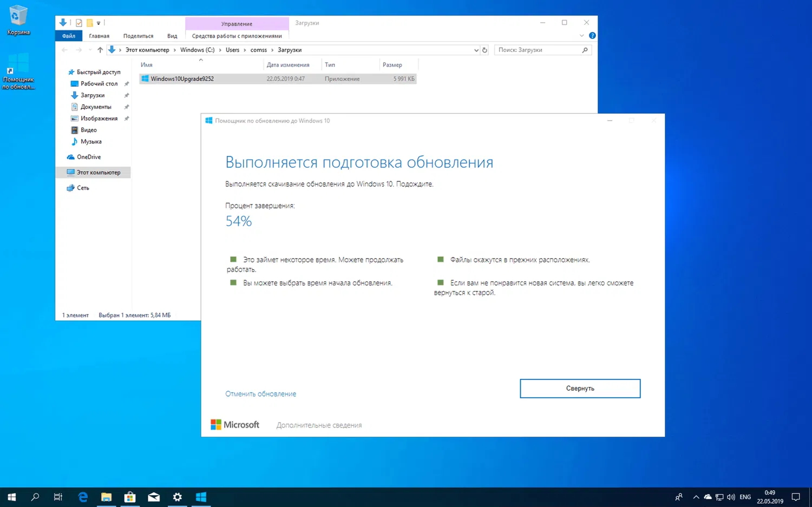Viewport: 812px width, 507px height.
Task: Click quick access New Folder icon
Action: [x=90, y=23]
